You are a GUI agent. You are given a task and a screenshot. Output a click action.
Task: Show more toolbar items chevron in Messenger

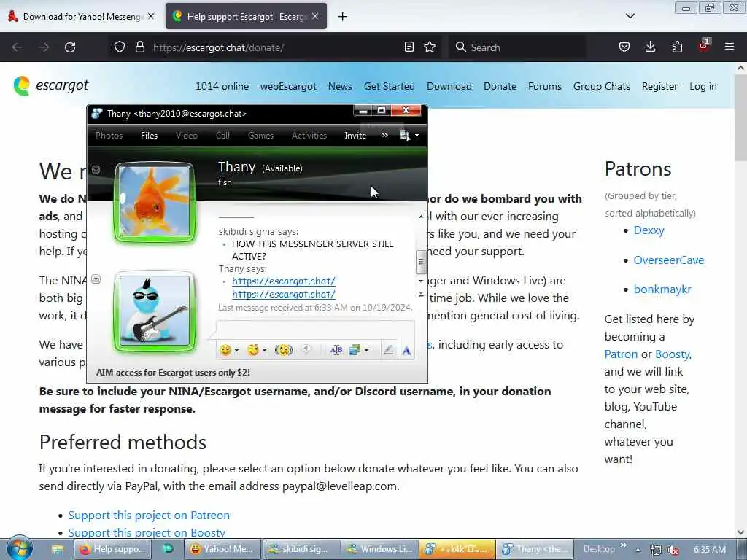pyautogui.click(x=385, y=135)
